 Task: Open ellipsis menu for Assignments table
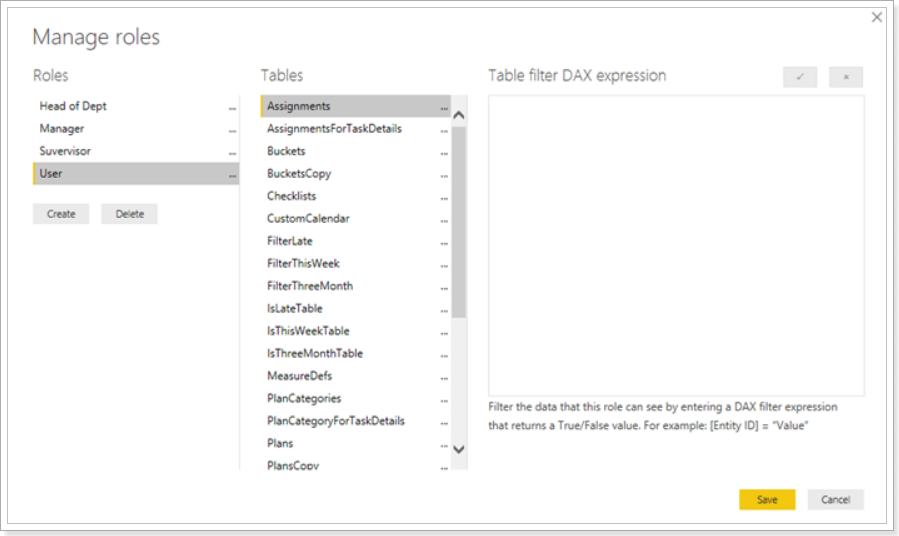coord(444,108)
